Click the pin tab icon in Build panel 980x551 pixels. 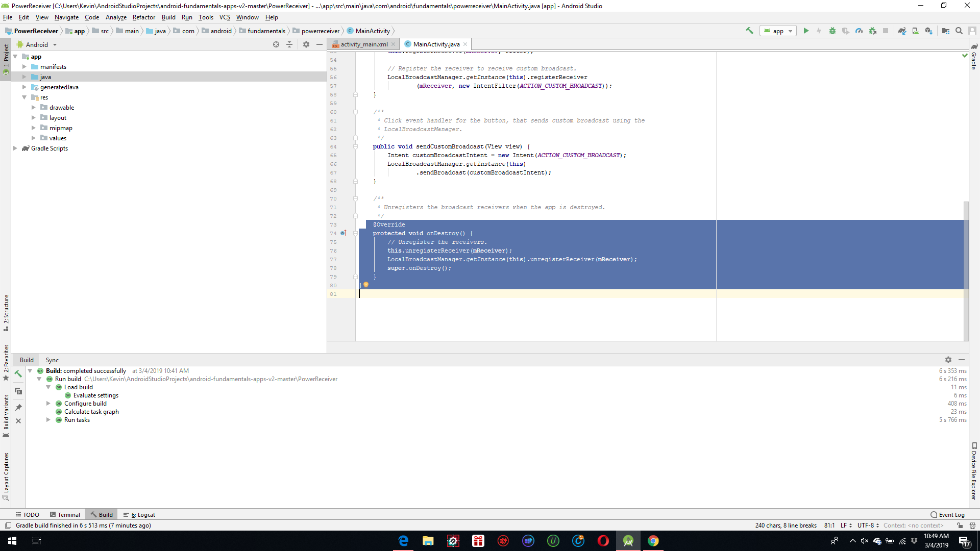point(18,407)
